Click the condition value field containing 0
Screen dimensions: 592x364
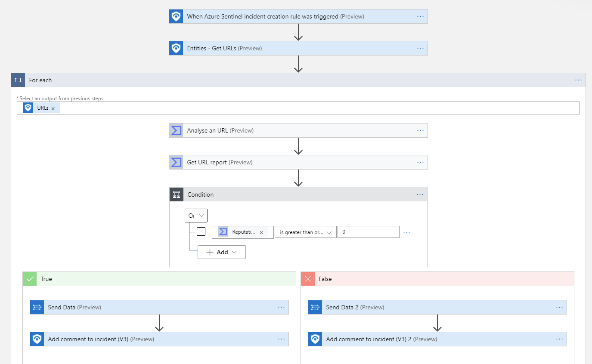(x=369, y=232)
